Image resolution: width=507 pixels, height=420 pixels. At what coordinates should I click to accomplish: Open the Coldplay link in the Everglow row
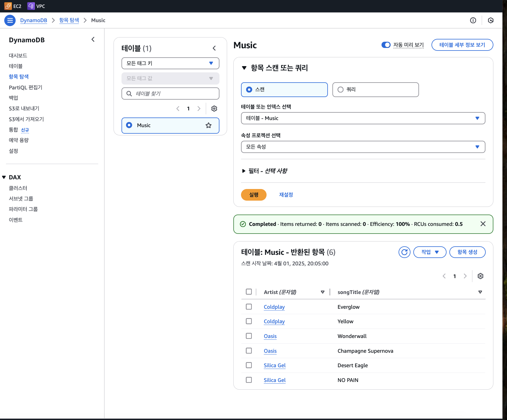tap(274, 307)
